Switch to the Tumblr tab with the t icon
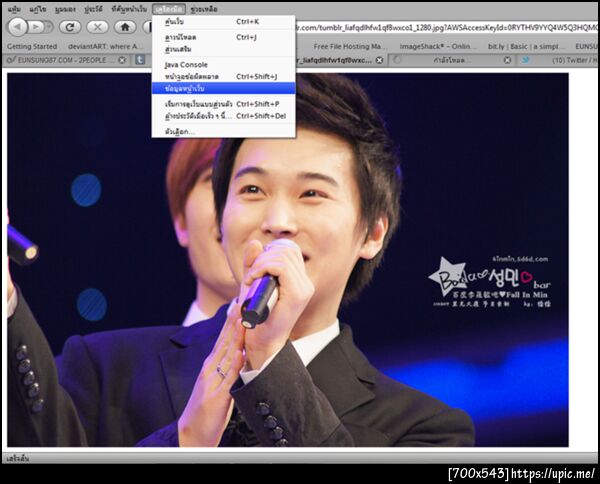This screenshot has width=600, height=484. pos(140,60)
